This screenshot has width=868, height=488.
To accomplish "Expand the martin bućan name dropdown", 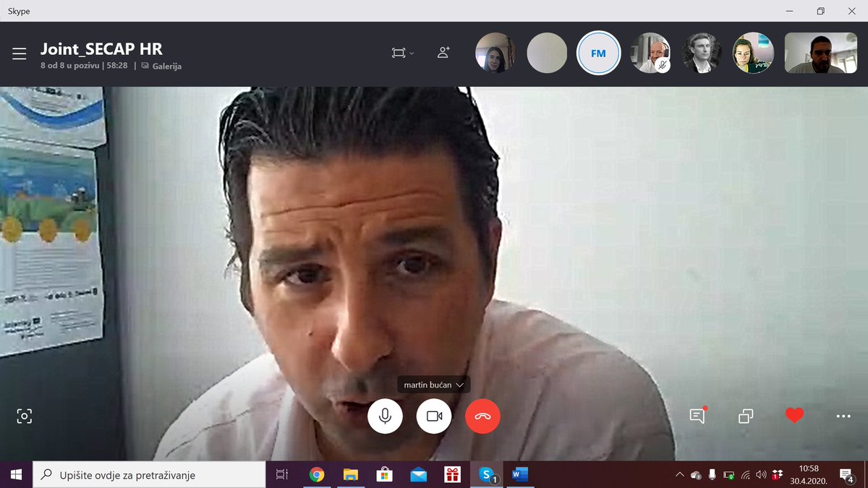I will pyautogui.click(x=434, y=385).
